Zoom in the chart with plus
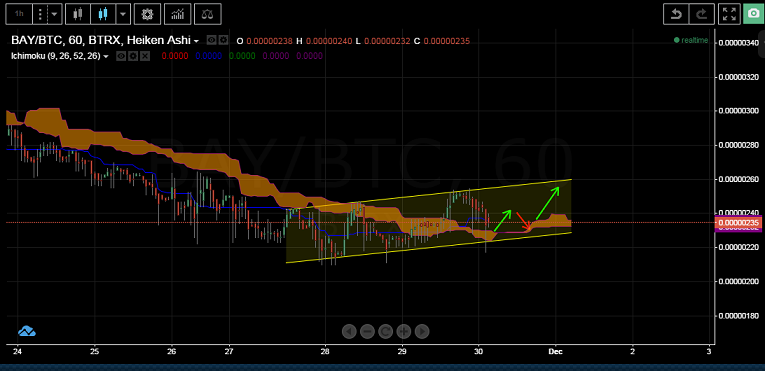Viewport: 765px width, 371px height. click(403, 331)
